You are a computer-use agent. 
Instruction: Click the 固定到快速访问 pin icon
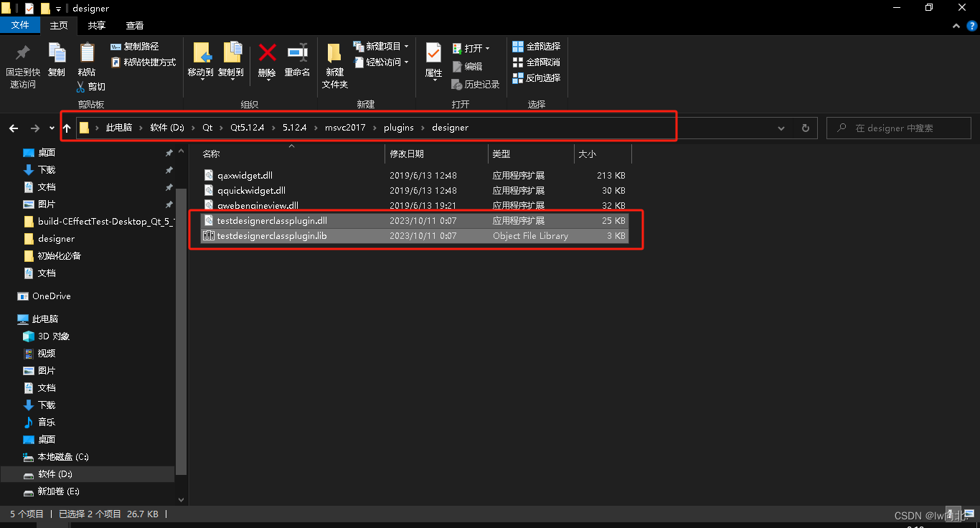[x=23, y=53]
